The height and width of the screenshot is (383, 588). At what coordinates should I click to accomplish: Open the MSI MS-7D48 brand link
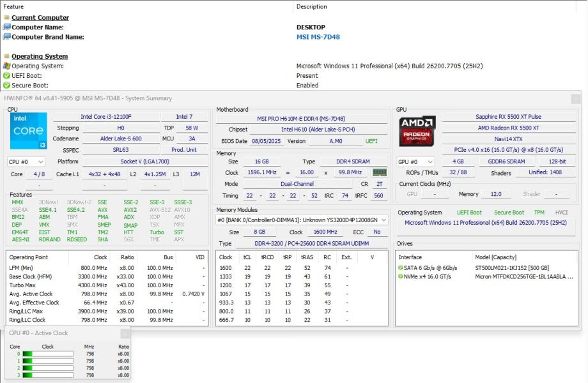tap(318, 36)
